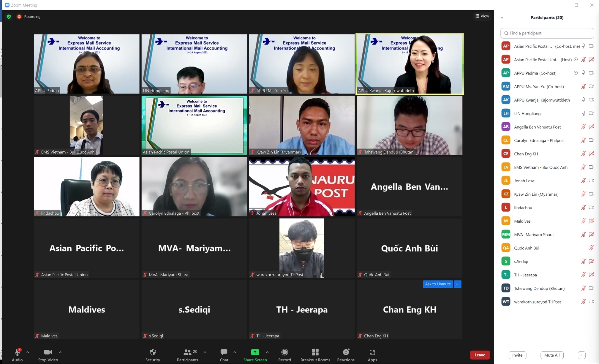Toggle muted mic for Jonah Lesa row

tap(583, 181)
